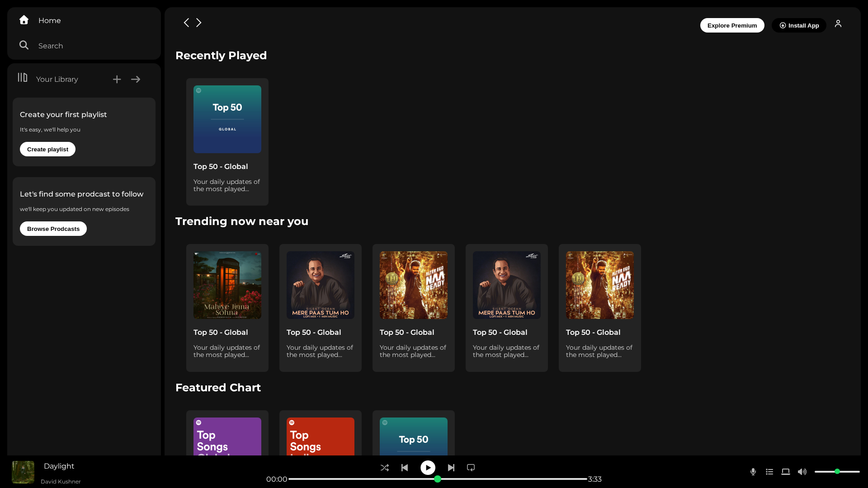Navigate back with left chevron
Image resolution: width=868 pixels, height=488 pixels.
(186, 23)
